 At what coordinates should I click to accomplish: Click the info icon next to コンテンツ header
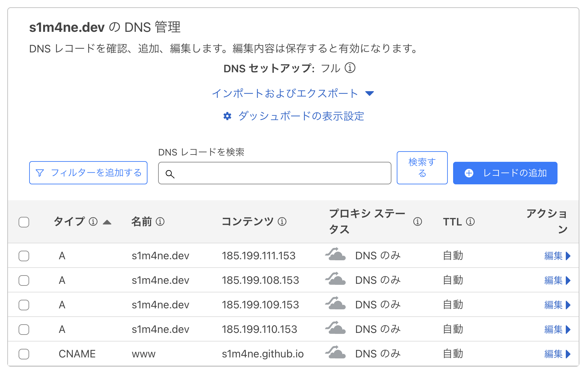282,221
